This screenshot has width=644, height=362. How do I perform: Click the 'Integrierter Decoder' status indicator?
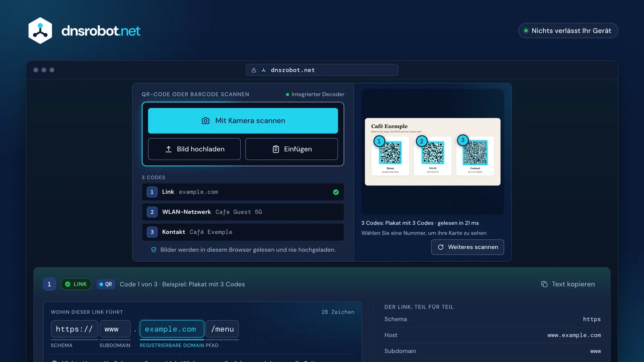coord(315,95)
